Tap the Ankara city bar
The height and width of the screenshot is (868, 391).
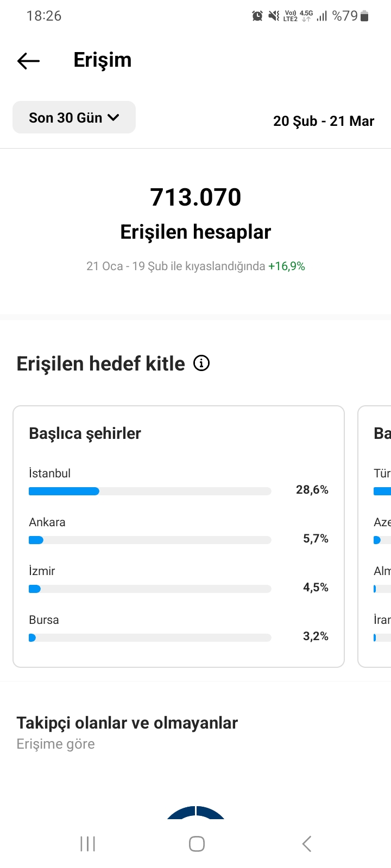(150, 540)
